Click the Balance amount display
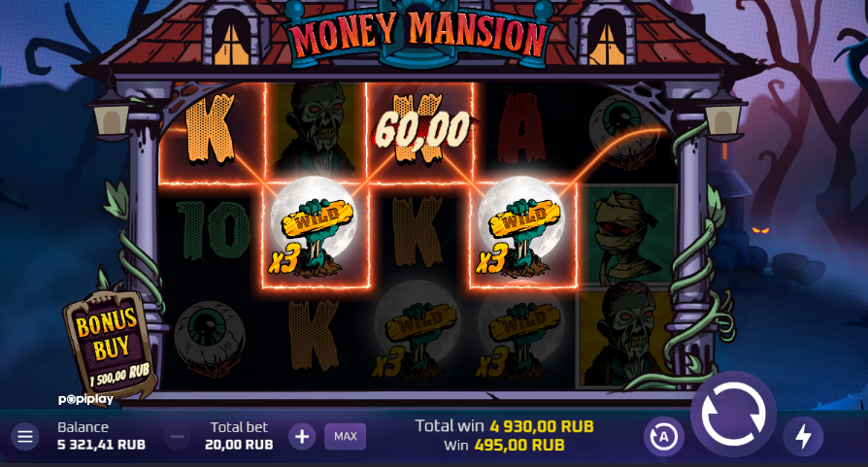This screenshot has width=868, height=467. pos(101,445)
